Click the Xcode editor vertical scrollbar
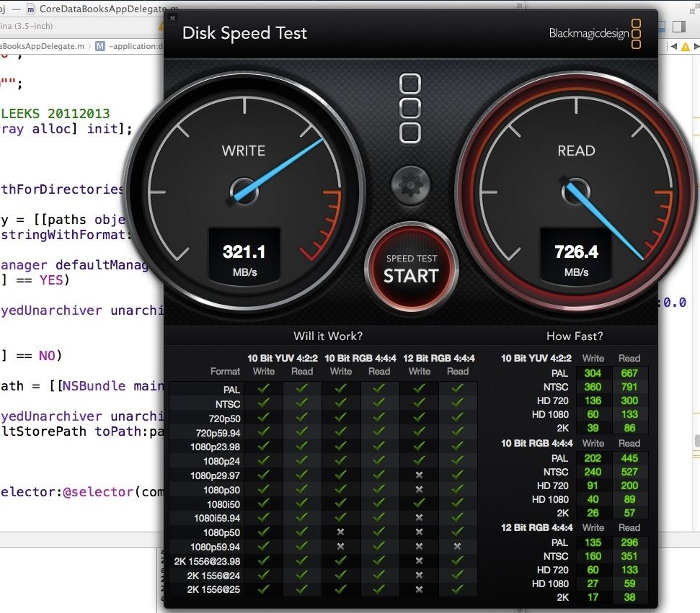700x613 pixels. [696, 440]
